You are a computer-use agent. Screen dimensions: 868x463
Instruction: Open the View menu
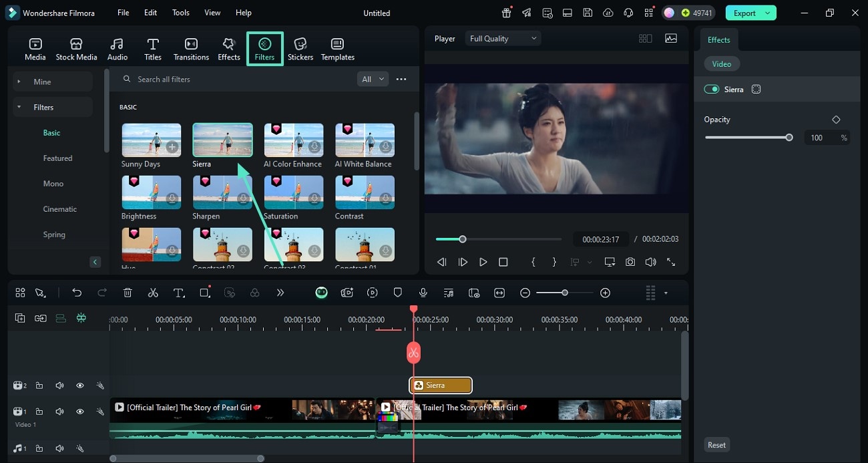point(212,13)
